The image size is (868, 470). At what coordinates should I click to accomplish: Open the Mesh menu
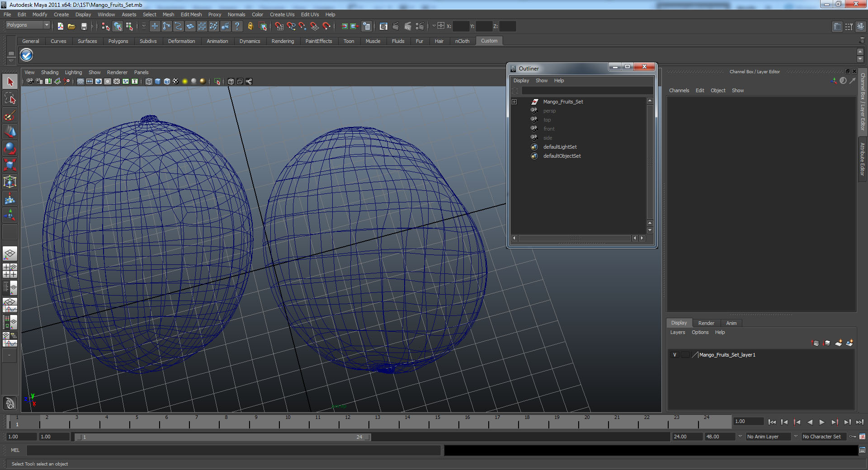coord(168,14)
